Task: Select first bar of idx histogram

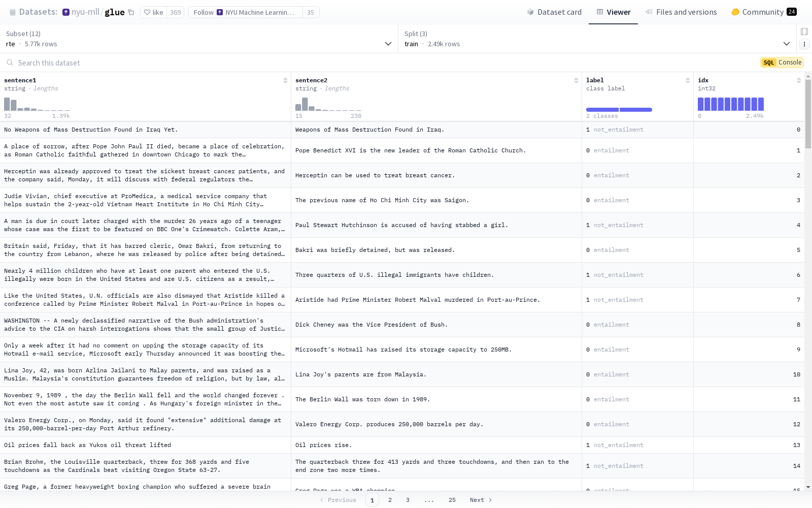Action: pos(701,104)
